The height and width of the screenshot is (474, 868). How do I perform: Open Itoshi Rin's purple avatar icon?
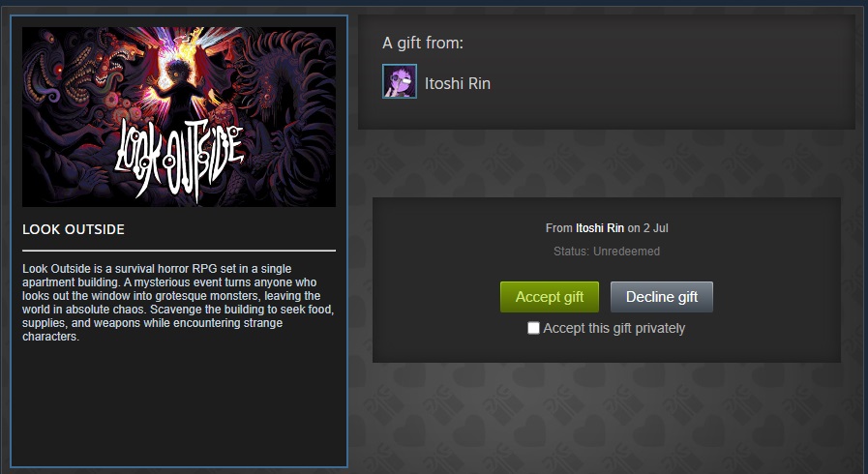[x=399, y=81]
